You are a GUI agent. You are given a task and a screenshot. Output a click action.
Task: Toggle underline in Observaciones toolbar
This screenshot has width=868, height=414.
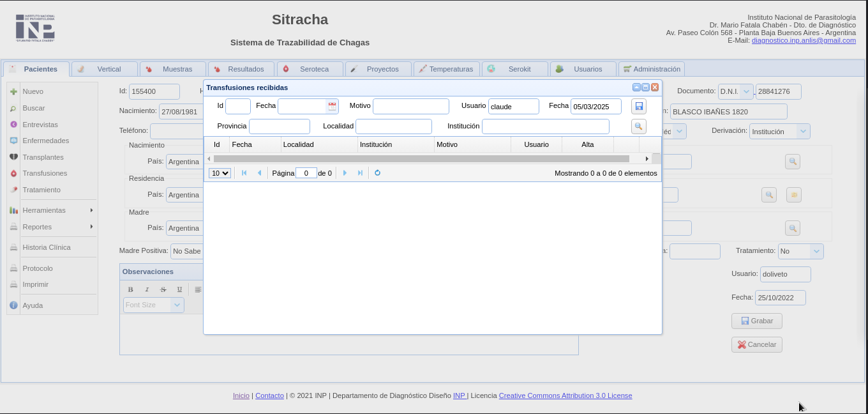[179, 289]
